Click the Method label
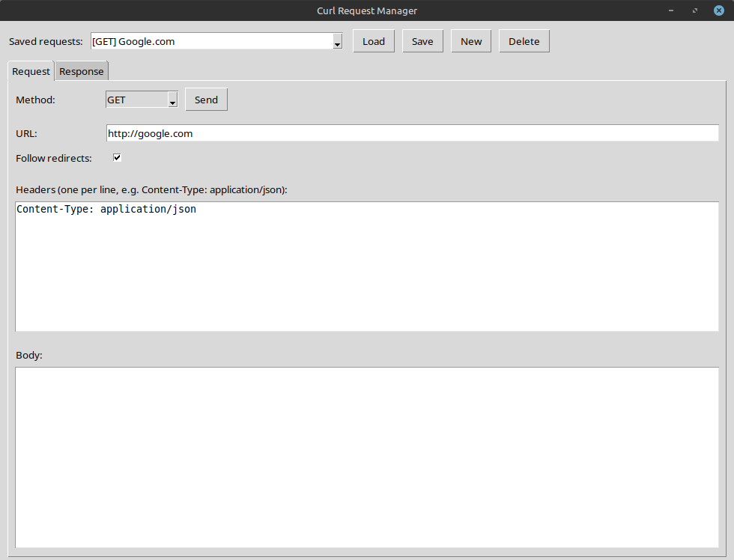Viewport: 734px width, 560px height. 36,100
